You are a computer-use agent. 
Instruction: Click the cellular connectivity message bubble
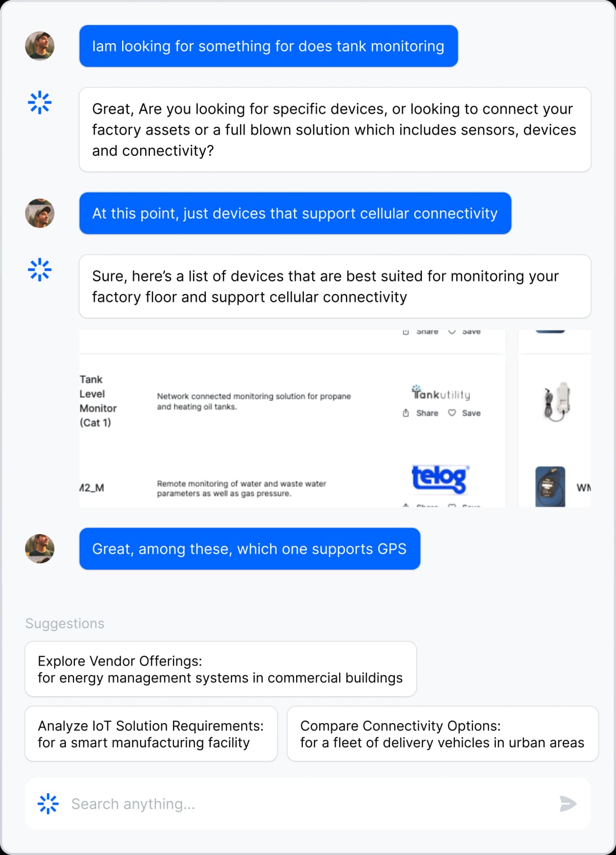(x=295, y=213)
